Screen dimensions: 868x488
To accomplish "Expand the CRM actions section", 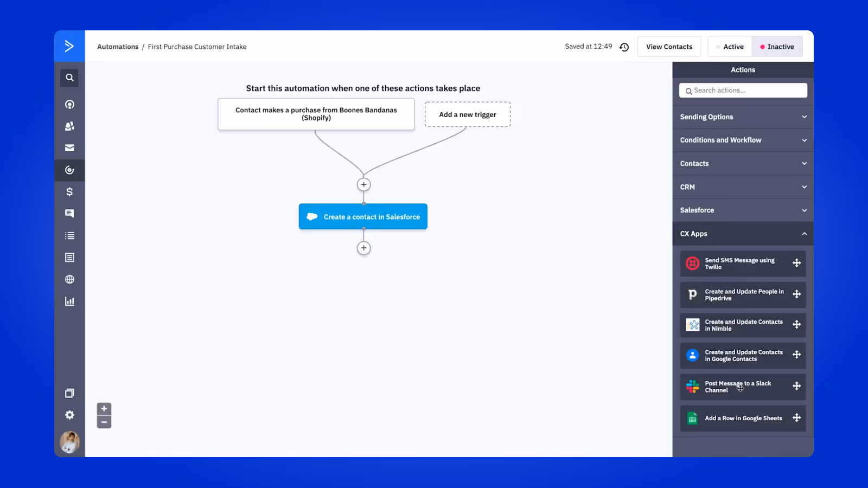I will coord(743,187).
